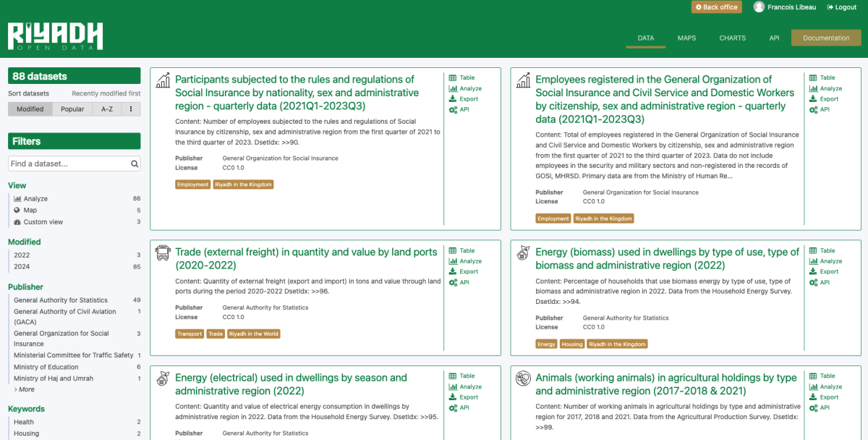
Task: Open Table view for Animals working animals dataset
Action: tap(827, 376)
